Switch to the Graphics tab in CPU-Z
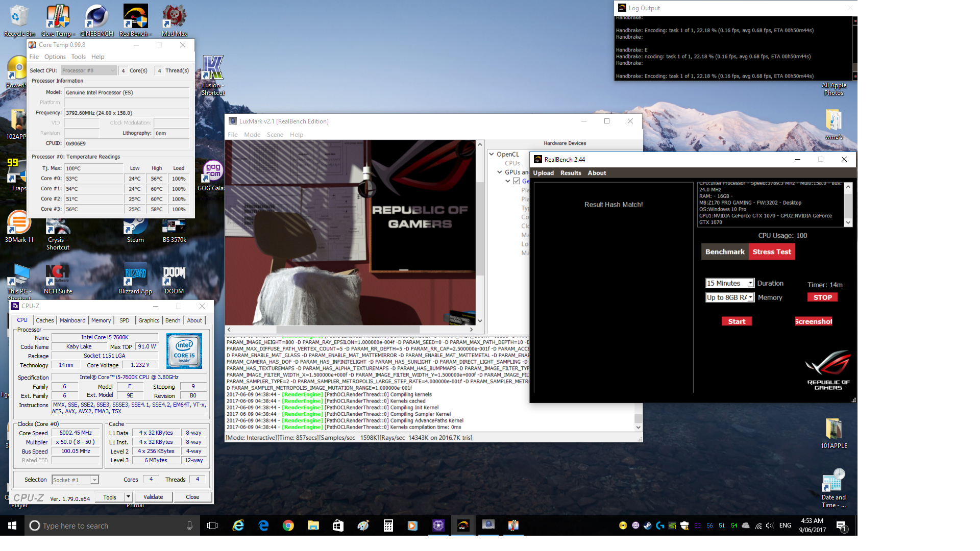The image size is (980, 551). [x=149, y=320]
